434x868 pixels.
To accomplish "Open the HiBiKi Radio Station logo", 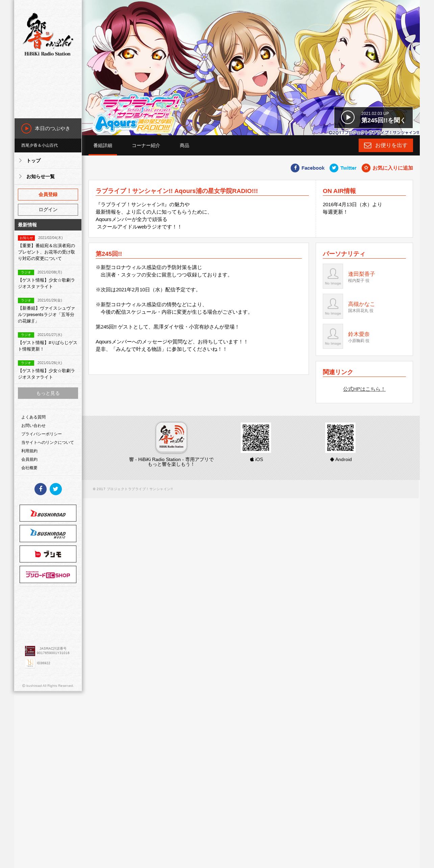I will tap(48, 34).
